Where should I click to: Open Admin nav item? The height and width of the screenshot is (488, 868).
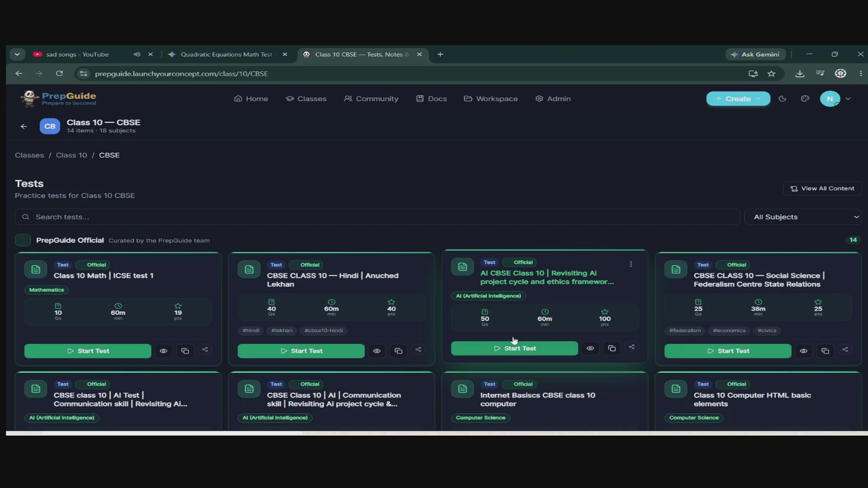click(x=553, y=99)
